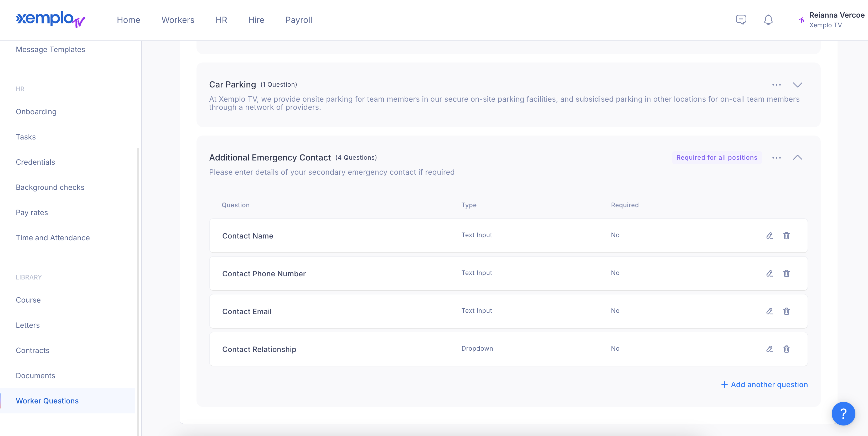Viewport: 868px width, 436px height.
Task: Open the Workers menu
Action: (x=178, y=20)
